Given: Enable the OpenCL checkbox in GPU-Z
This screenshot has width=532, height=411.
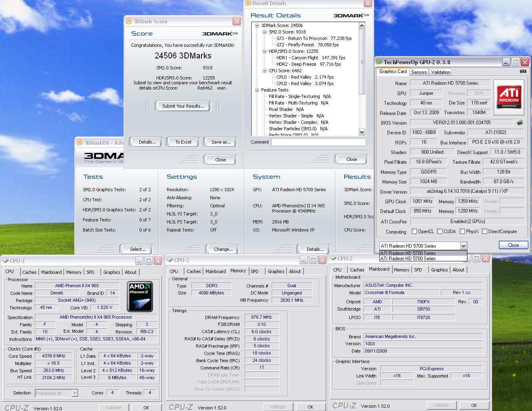Looking at the screenshot, I should 414,232.
